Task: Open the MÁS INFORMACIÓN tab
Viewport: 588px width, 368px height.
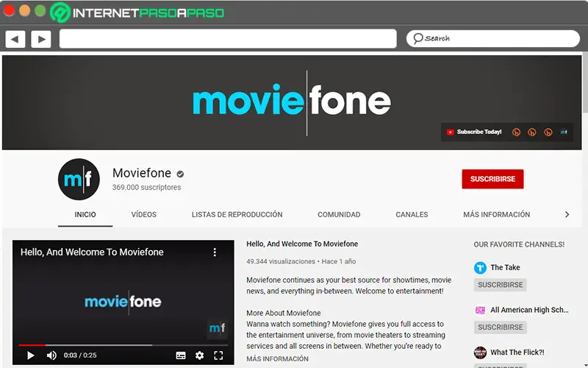Action: (x=497, y=214)
